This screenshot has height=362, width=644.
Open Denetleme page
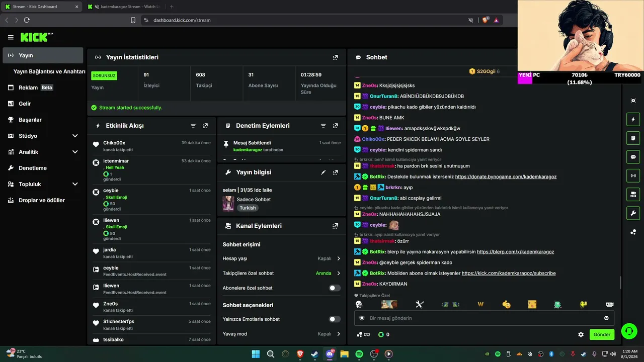[x=43, y=168]
